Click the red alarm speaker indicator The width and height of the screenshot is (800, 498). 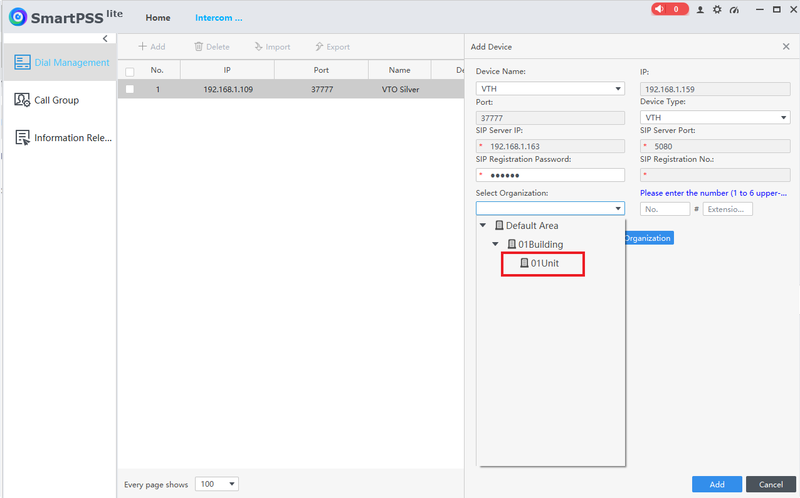pyautogui.click(x=669, y=9)
